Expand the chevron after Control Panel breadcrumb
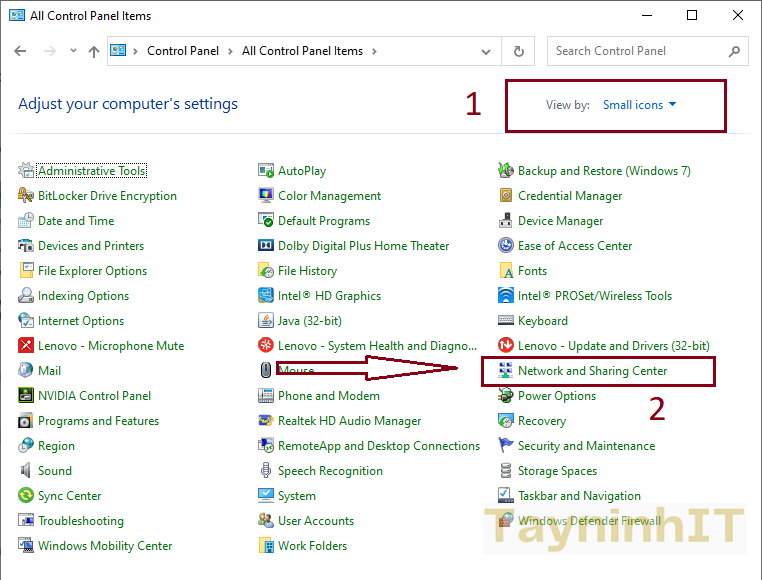This screenshot has height=580, width=762. [x=229, y=51]
